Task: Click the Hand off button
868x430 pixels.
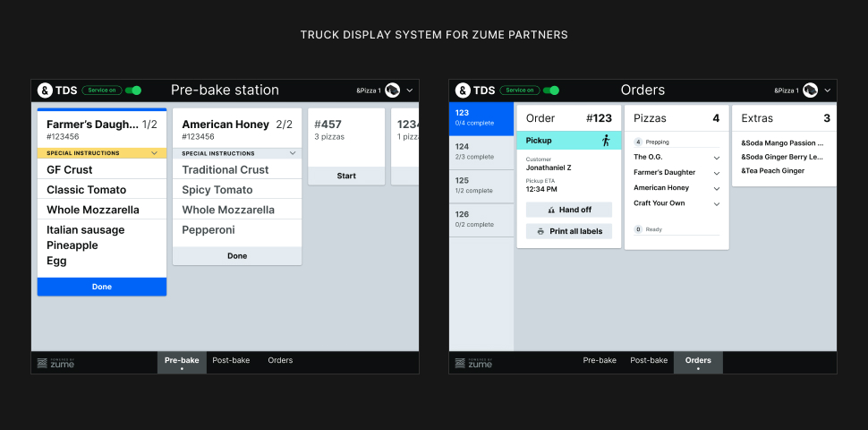Action: (569, 210)
